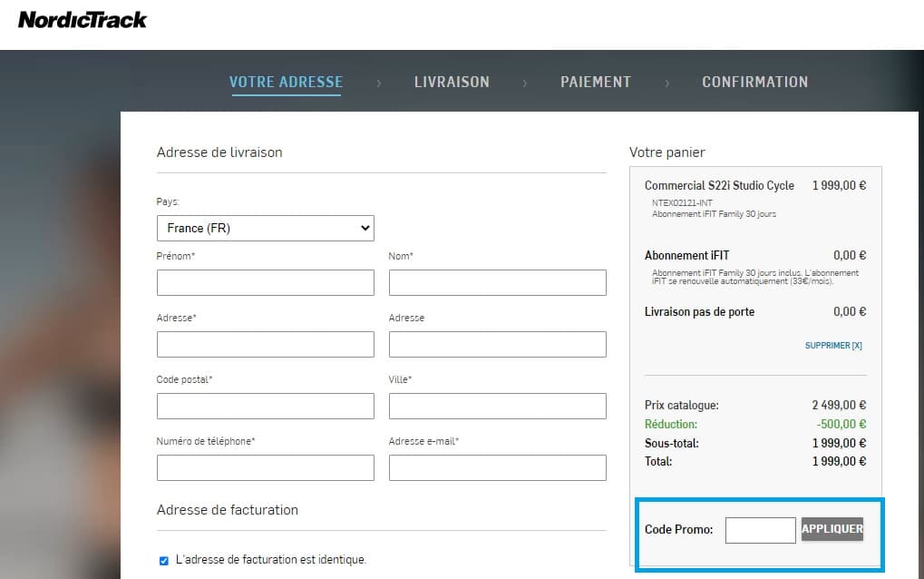Switch to the LIVRAISON step
Viewport: 924px width, 579px height.
(452, 82)
